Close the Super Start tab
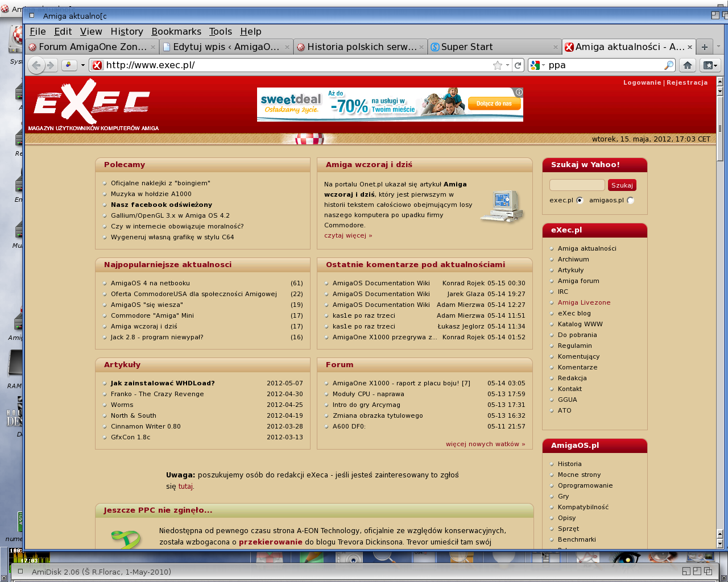This screenshot has width=728, height=582. 556,47
